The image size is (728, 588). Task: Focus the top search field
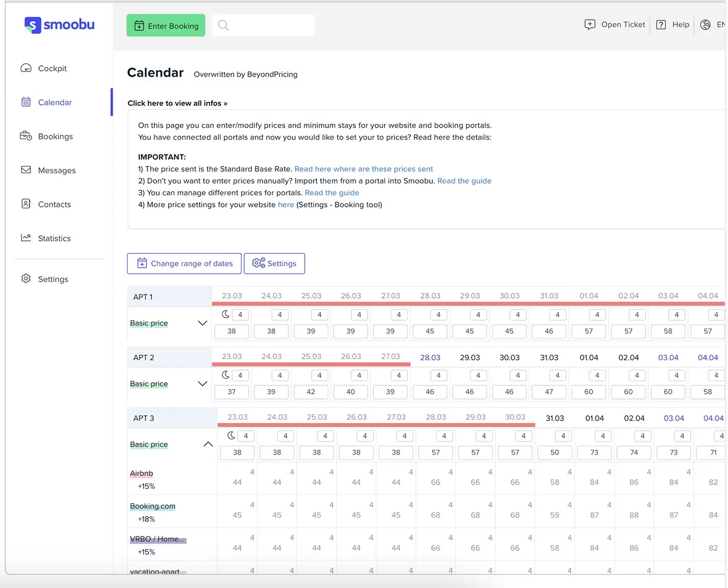(264, 25)
